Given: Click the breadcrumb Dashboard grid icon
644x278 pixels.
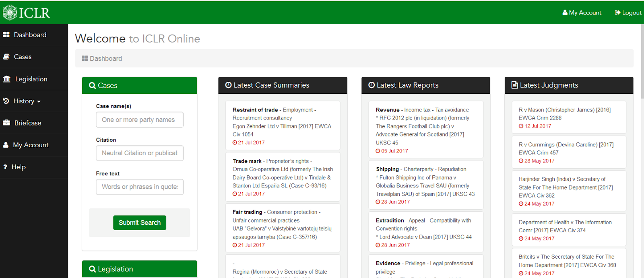Looking at the screenshot, I should 85,58.
